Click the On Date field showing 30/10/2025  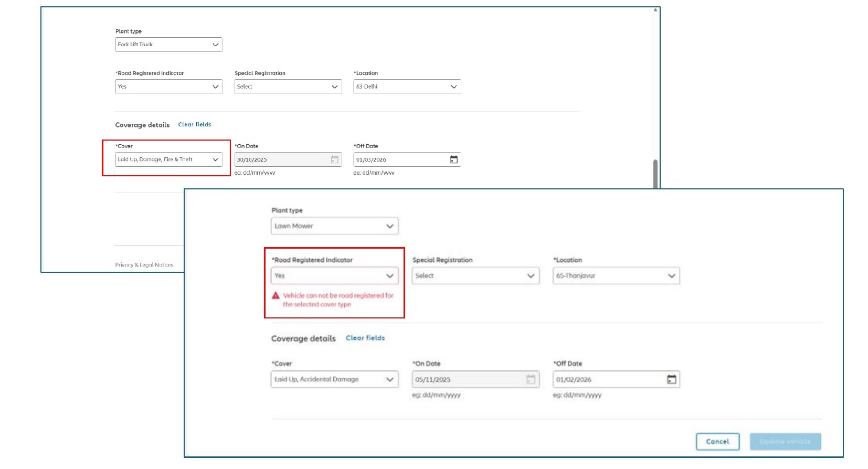click(x=288, y=159)
